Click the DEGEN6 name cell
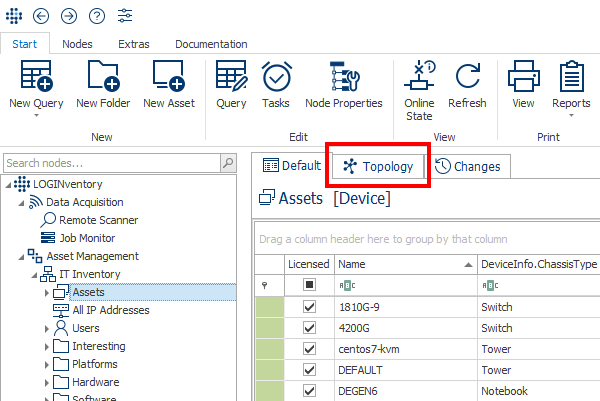The width and height of the screenshot is (600, 401). (x=406, y=391)
